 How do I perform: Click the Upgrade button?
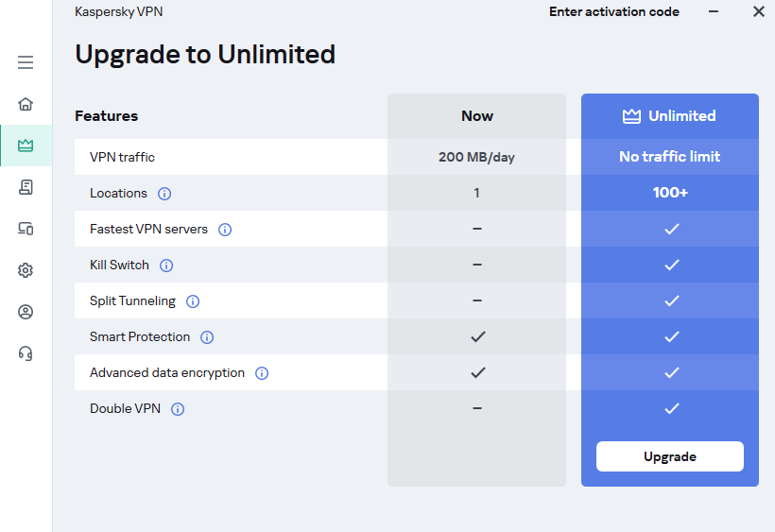[x=669, y=456]
